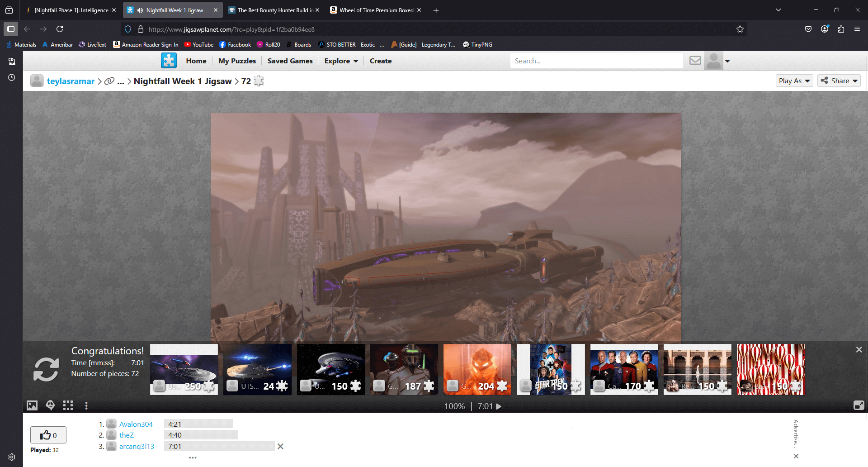The width and height of the screenshot is (868, 467).
Task: Close the Nightfall Week 1 Jigsaw tab
Action: [216, 10]
